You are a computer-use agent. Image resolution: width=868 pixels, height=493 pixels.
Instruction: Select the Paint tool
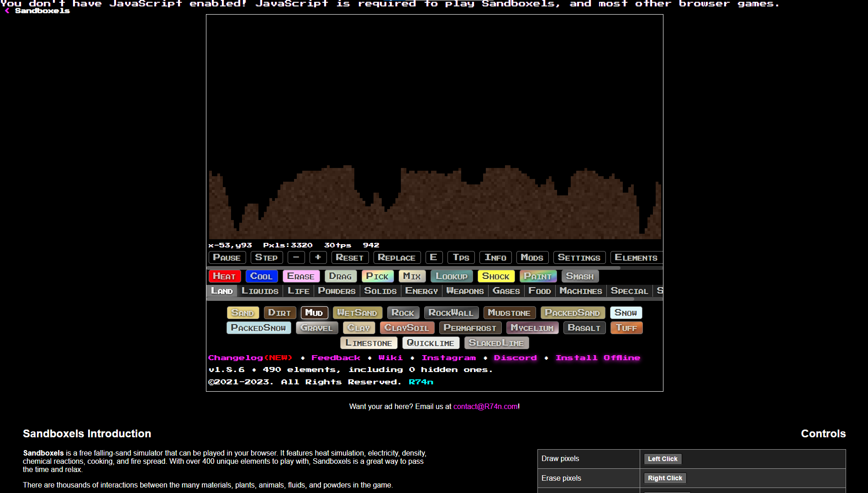pyautogui.click(x=538, y=276)
